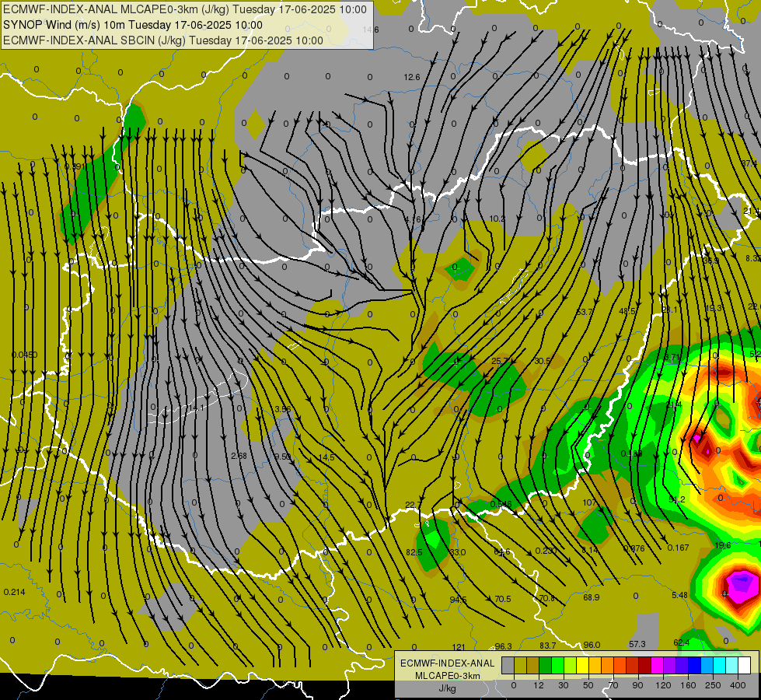Click the map value 0.0450
This screenshot has height=700, width=761.
[24, 355]
